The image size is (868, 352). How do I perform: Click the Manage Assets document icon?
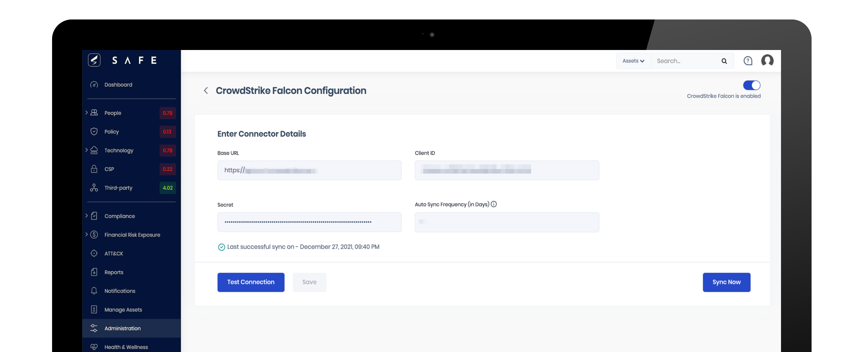[94, 309]
